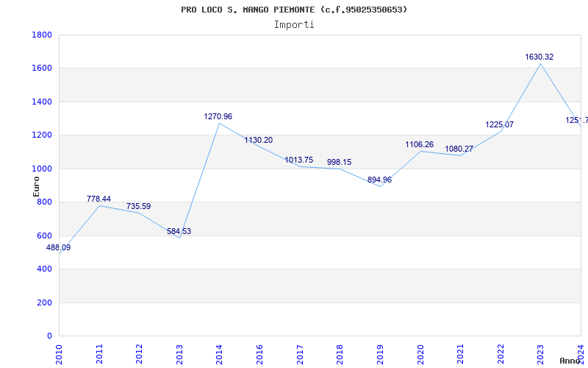Image resolution: width=588 pixels, height=368 pixels.
Task: Select the 778.44 data label
Action: [x=98, y=199]
